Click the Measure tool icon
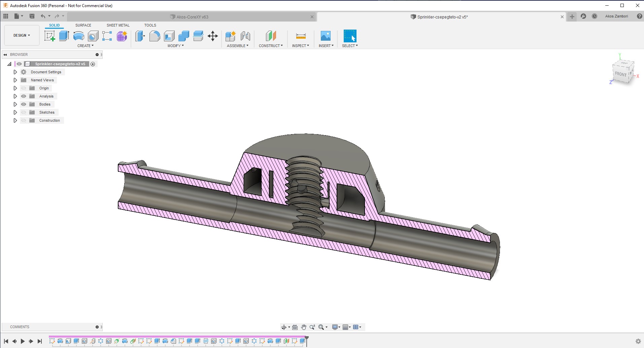The width and height of the screenshot is (644, 348). 301,36
